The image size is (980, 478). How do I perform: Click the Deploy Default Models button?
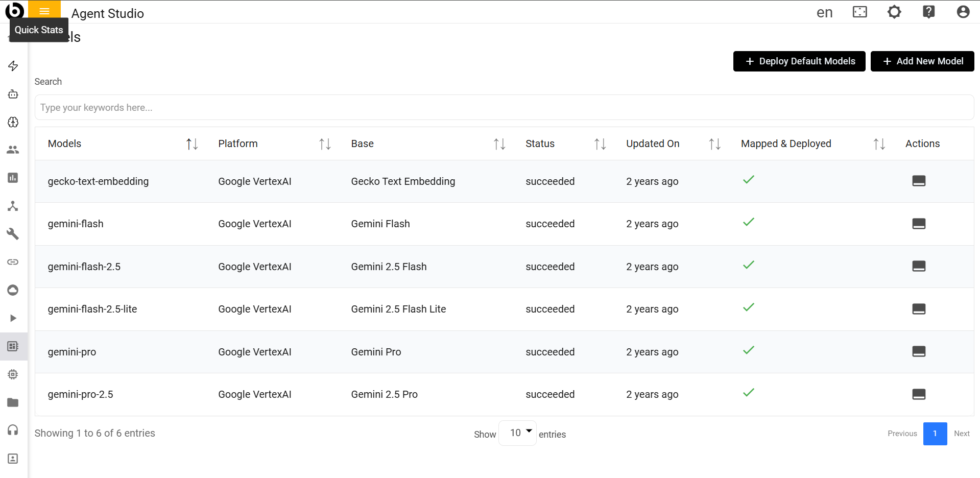pos(799,61)
